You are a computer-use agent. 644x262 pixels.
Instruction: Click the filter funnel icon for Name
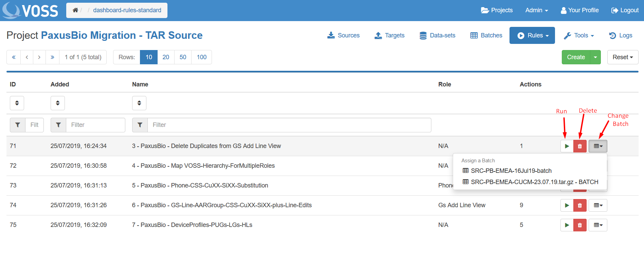point(140,125)
